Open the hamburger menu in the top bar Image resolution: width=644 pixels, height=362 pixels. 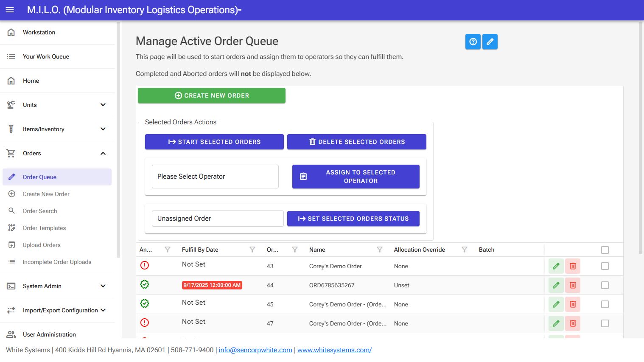(x=10, y=10)
